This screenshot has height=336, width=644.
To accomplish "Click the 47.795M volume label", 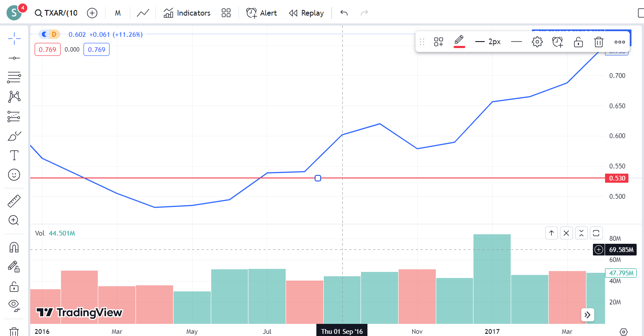I will pyautogui.click(x=621, y=273).
